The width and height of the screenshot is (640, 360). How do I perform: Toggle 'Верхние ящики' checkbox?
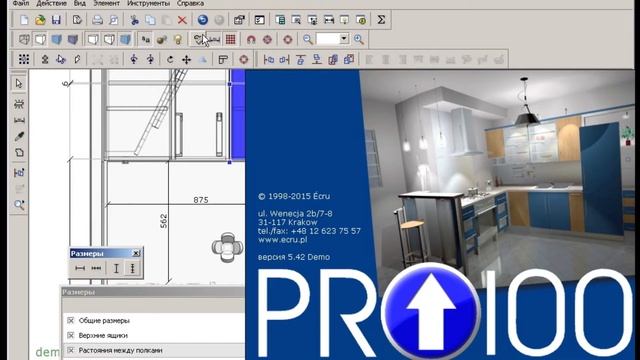click(71, 335)
